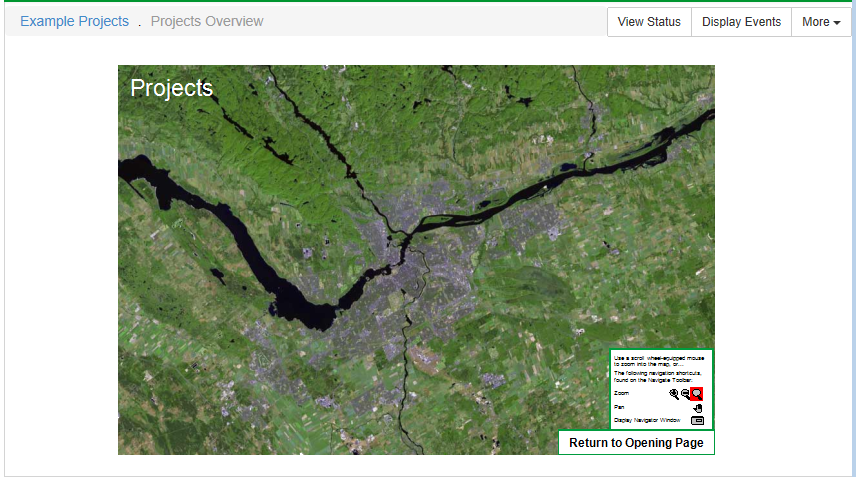Click the Navigate Toolbar shortcuts text
The height and width of the screenshot is (480, 856).
pos(660,375)
